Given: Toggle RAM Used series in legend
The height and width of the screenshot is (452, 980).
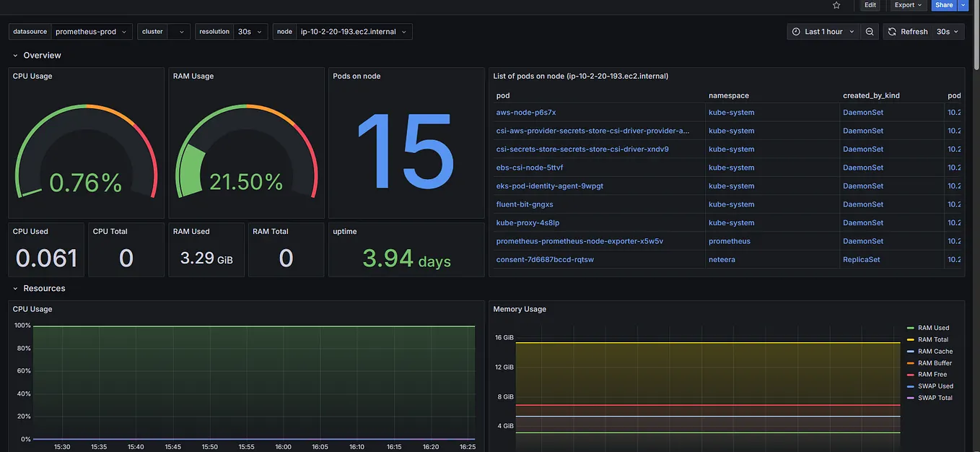Looking at the screenshot, I should point(933,328).
